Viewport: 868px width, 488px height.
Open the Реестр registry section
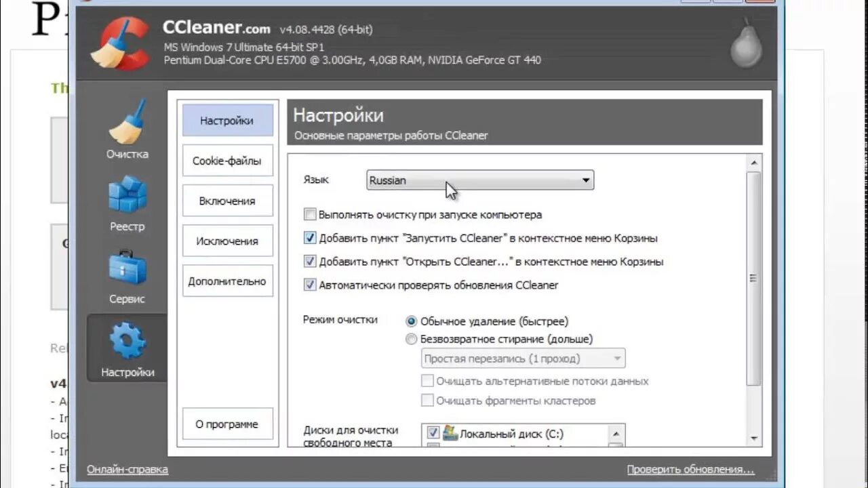coord(127,203)
